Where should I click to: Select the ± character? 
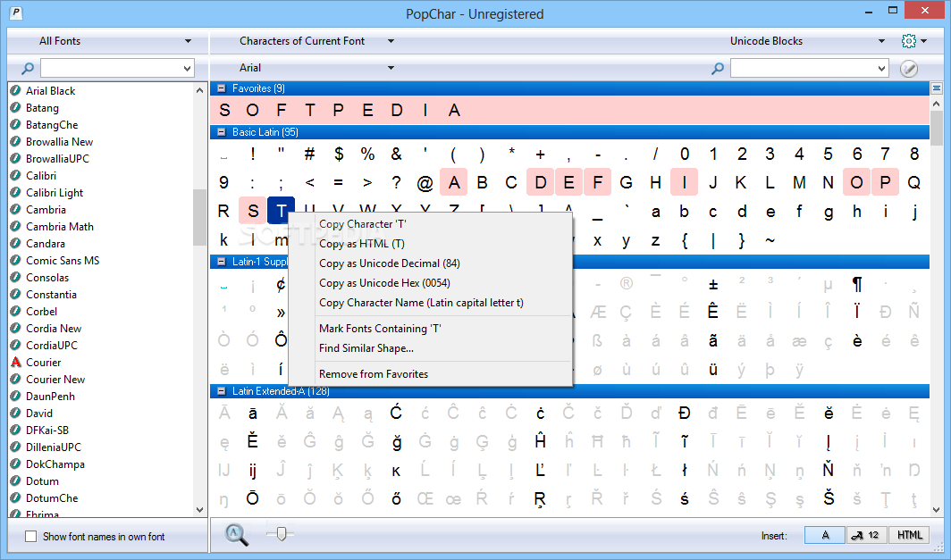point(713,284)
